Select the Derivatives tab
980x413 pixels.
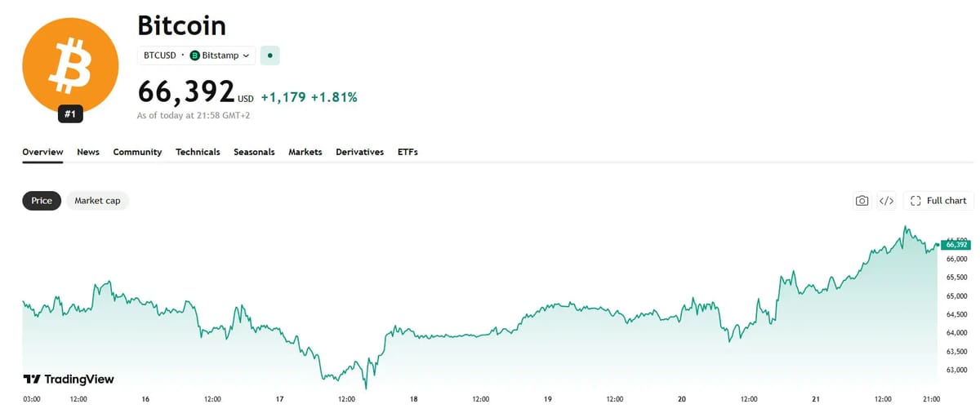[359, 152]
